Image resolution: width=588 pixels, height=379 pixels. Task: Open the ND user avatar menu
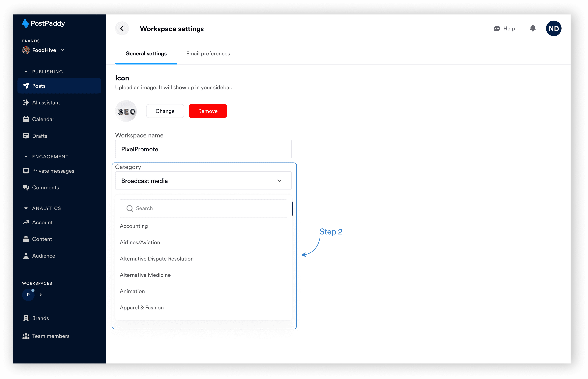(553, 29)
